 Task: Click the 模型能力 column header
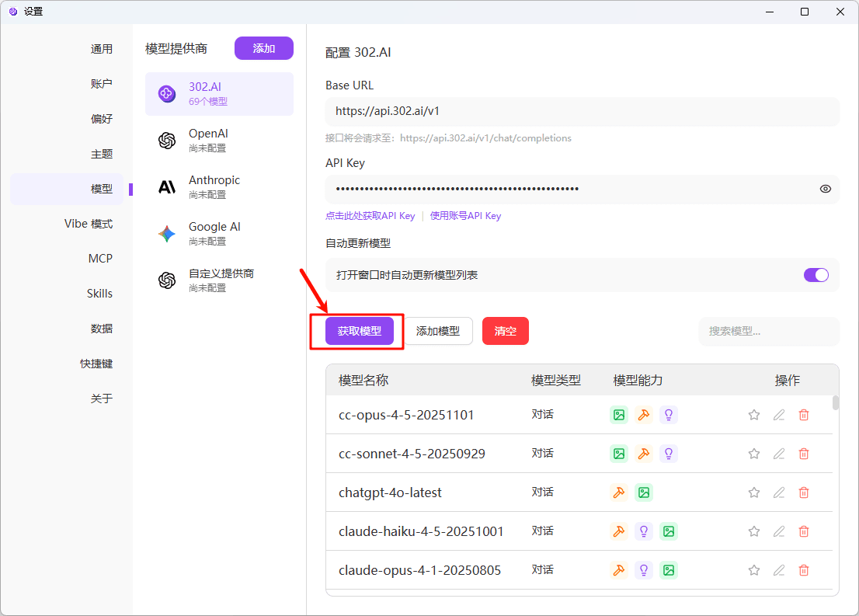638,381
